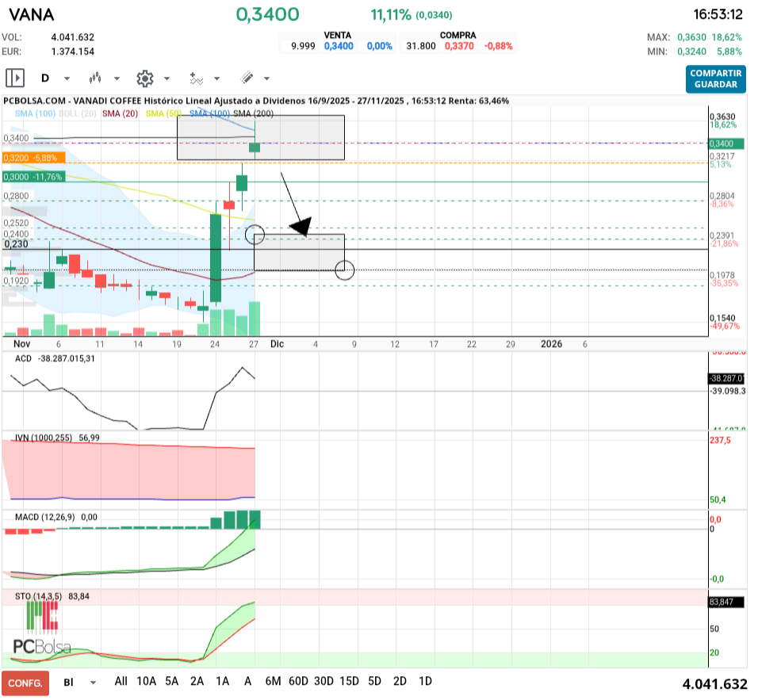
Task: Click the VENTA price 0,3400
Action: point(339,46)
